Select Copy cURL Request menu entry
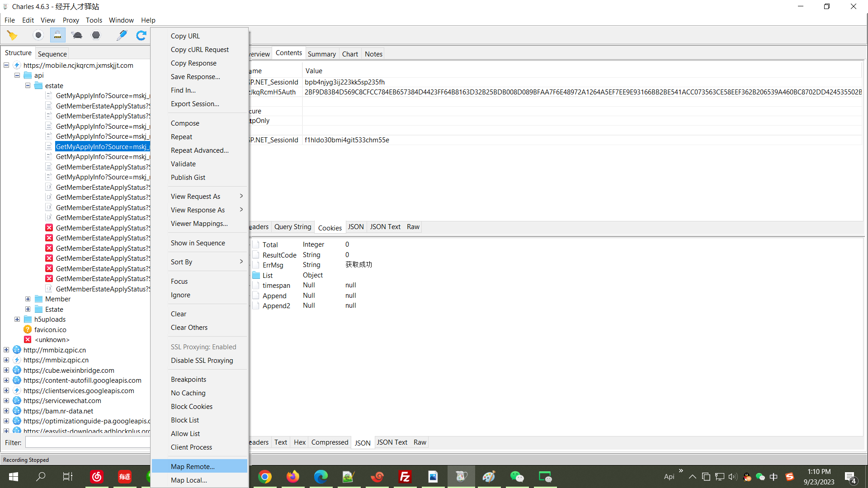This screenshot has height=488, width=868. (x=200, y=50)
